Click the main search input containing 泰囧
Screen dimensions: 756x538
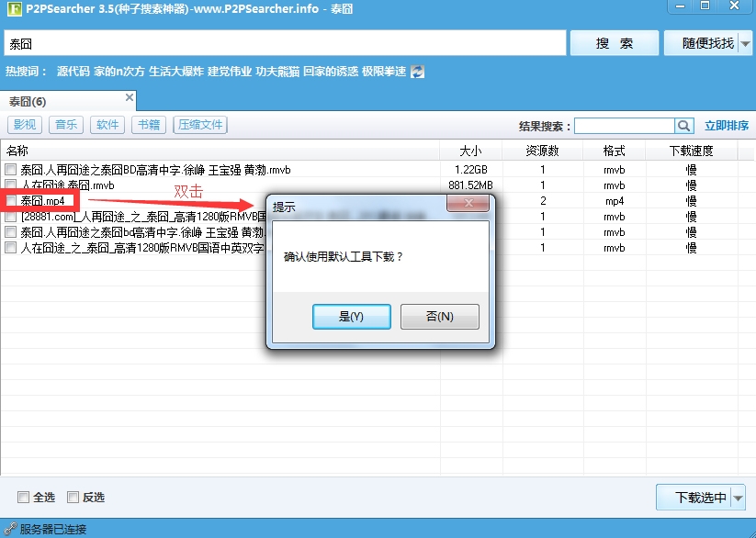[285, 43]
